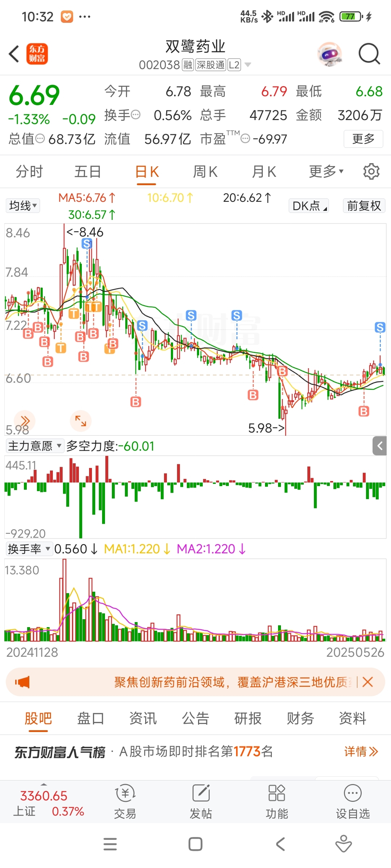Open the 财务 finance tab

click(x=300, y=718)
